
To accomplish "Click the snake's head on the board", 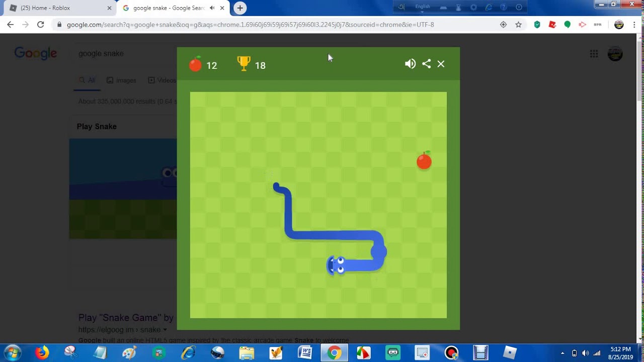I will click(336, 265).
